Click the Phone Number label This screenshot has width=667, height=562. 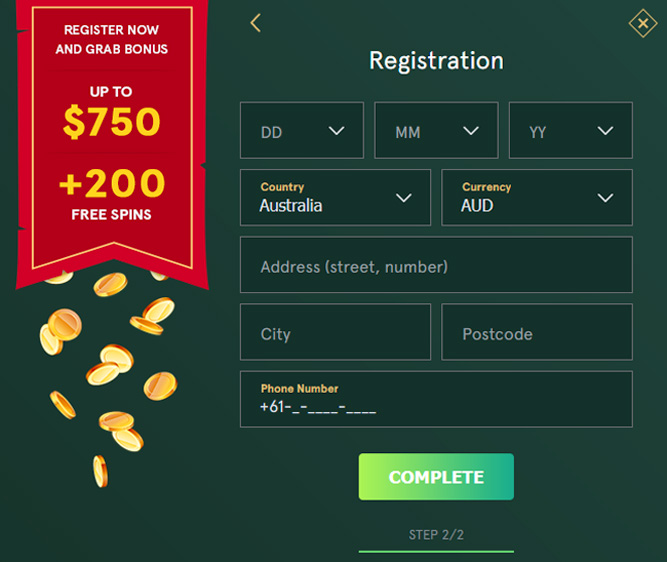[x=299, y=388]
